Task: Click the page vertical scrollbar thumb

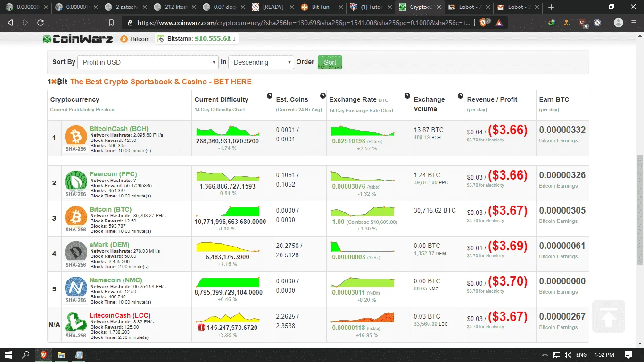Action: click(640, 210)
